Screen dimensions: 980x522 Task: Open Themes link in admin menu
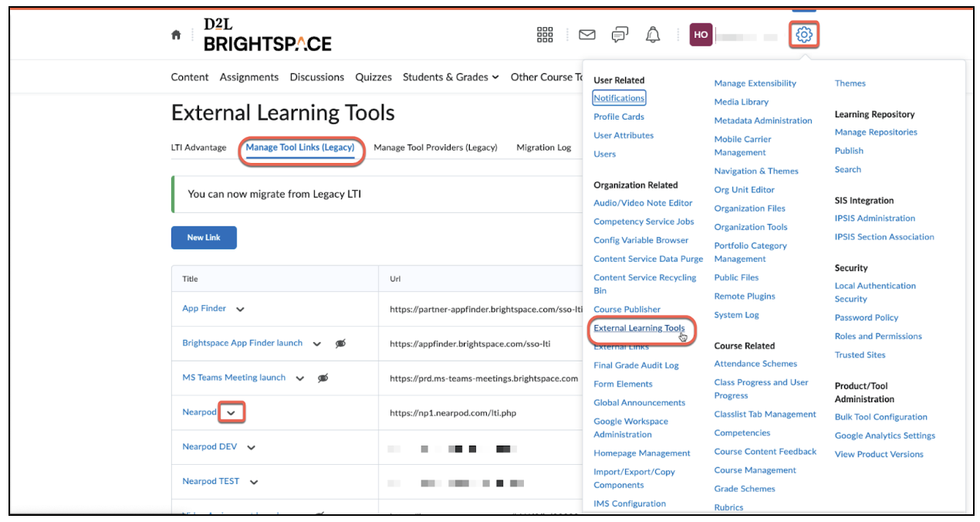click(850, 83)
